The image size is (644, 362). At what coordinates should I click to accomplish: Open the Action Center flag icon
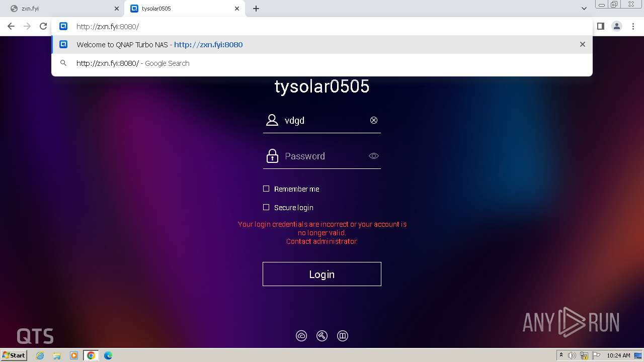[595, 355]
